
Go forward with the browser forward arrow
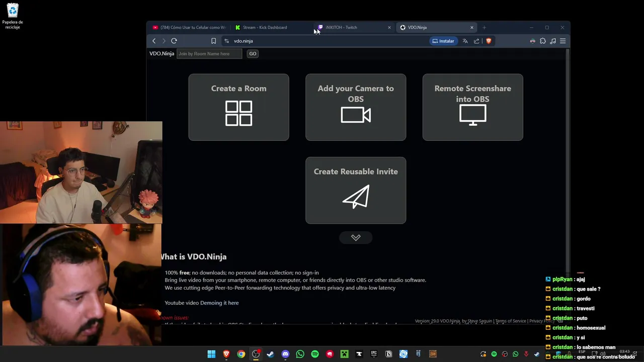tap(164, 41)
